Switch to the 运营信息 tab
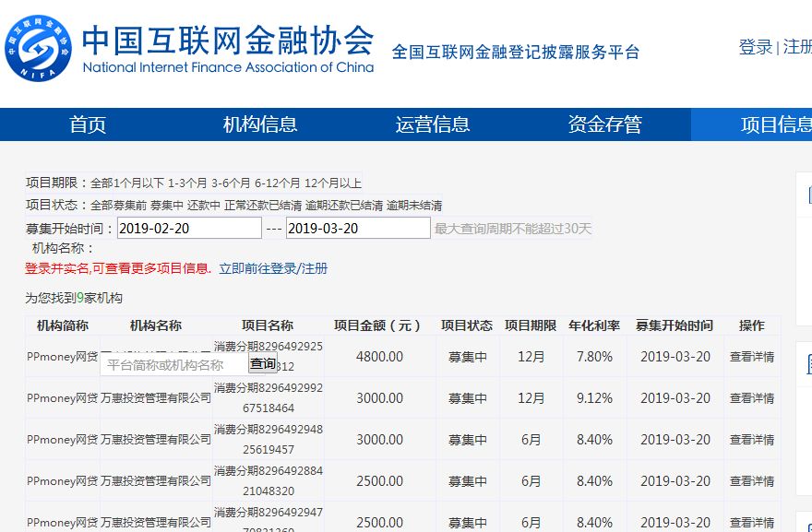 [x=433, y=124]
